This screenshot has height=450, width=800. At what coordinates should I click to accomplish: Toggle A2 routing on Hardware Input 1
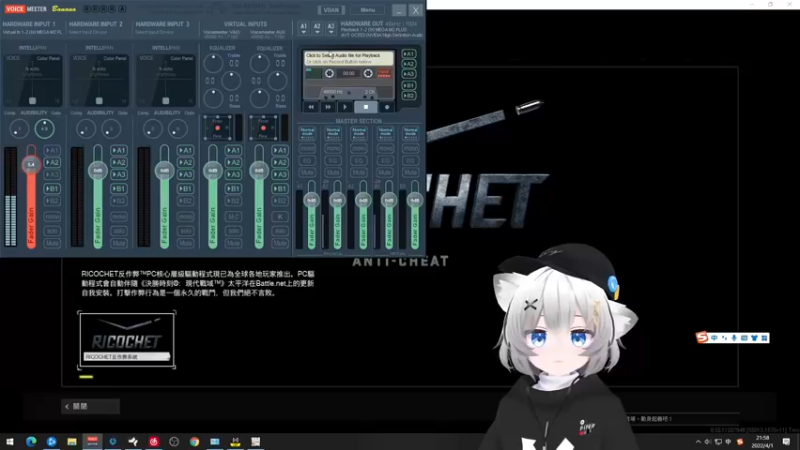(52, 162)
